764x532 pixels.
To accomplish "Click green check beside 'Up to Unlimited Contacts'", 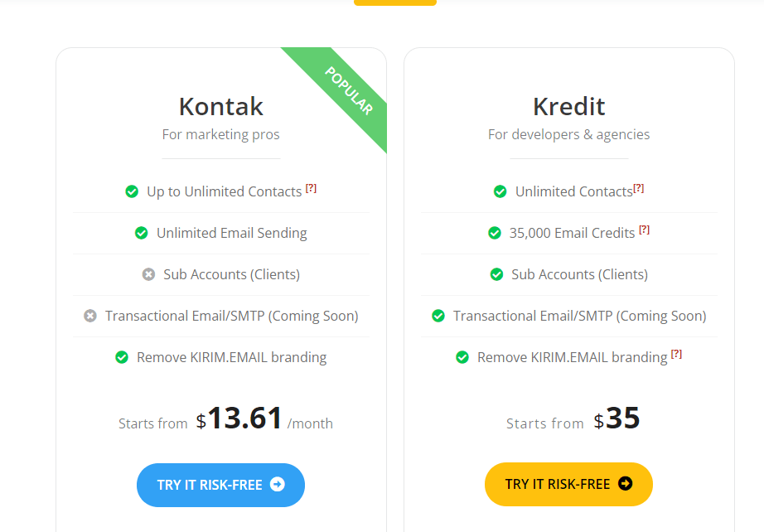I will [x=132, y=191].
